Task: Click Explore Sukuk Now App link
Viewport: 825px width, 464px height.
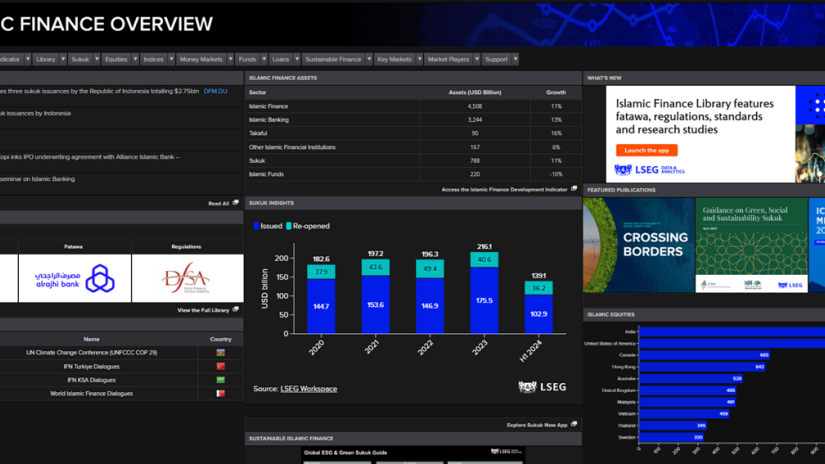Action: [x=537, y=425]
